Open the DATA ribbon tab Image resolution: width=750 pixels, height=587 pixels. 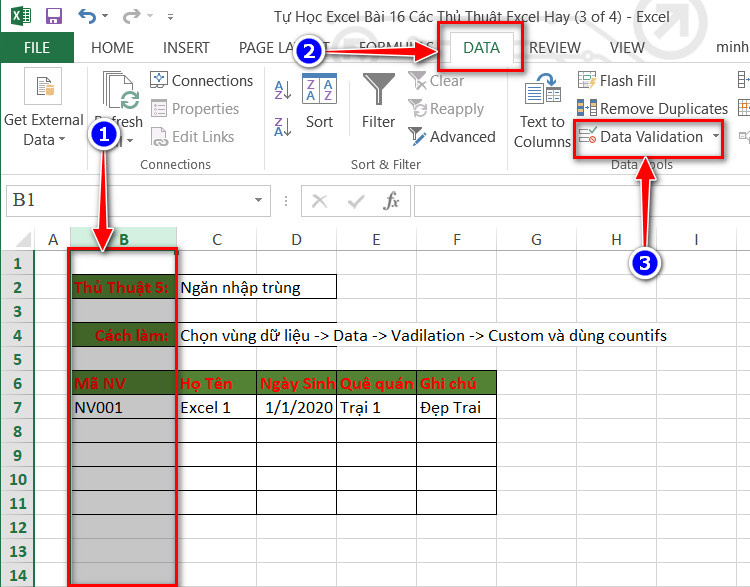pyautogui.click(x=481, y=47)
